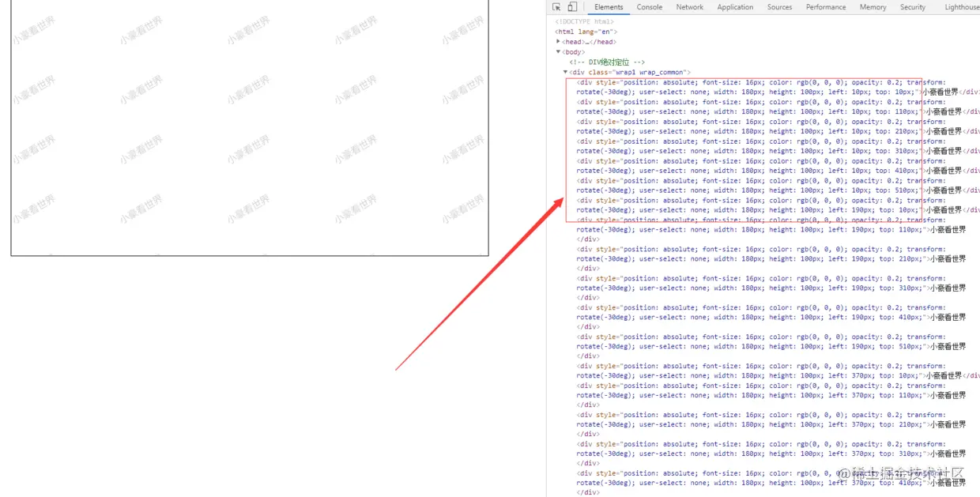Toggle the device toolbar icon
980x497 pixels.
click(572, 7)
